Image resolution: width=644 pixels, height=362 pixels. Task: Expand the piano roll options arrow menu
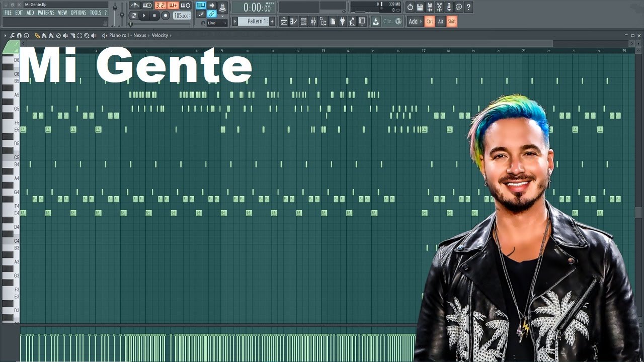click(x=5, y=35)
